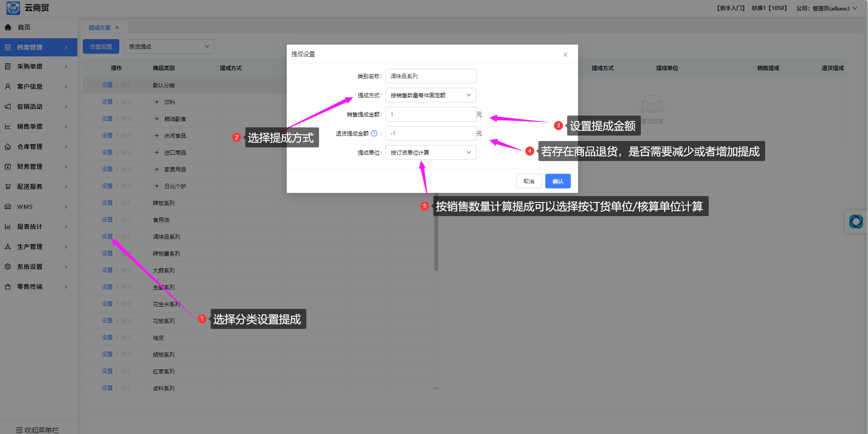Click 设置 link for 食用油 row

click(x=107, y=220)
